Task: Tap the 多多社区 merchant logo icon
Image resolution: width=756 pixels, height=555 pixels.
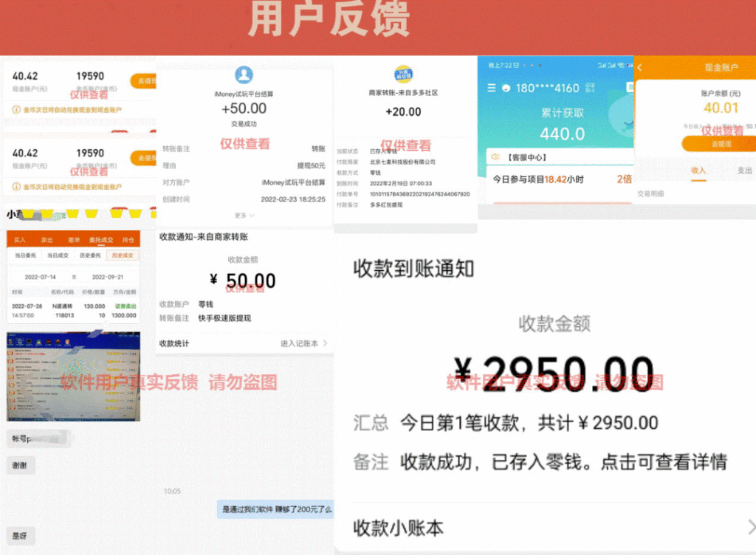Action: (x=403, y=74)
